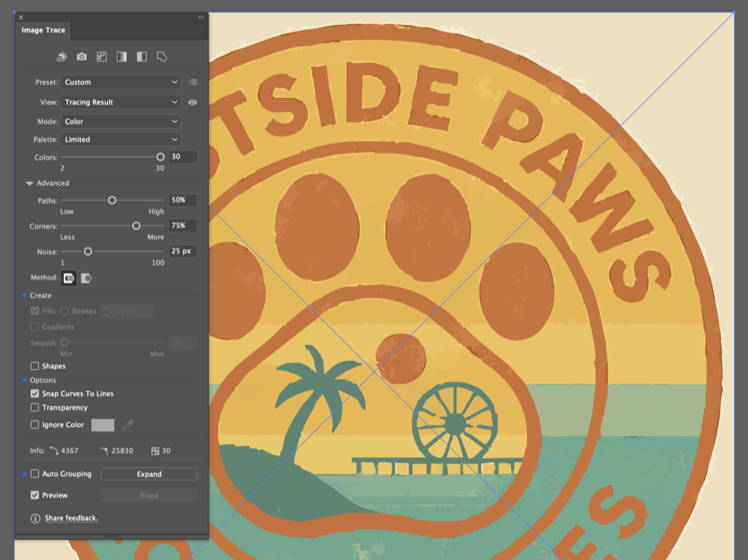Uncheck Snap Curves To Lines

click(35, 394)
